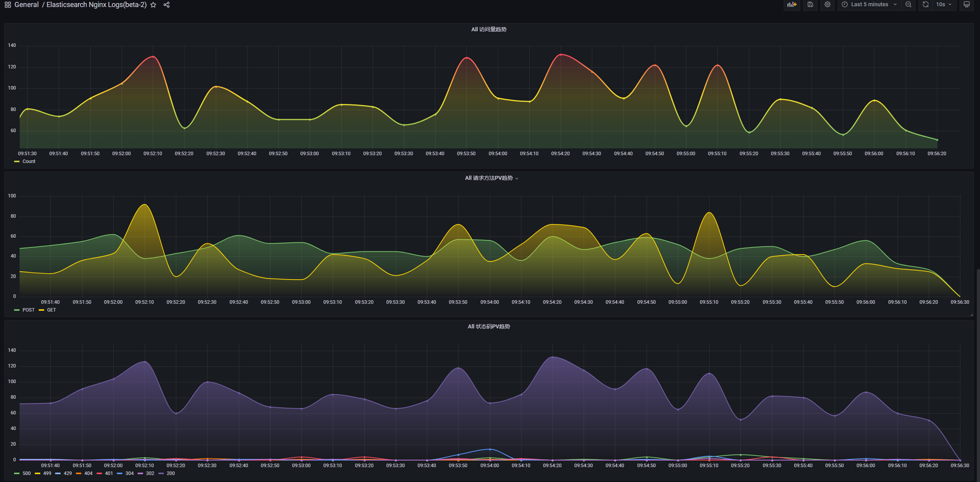
Task: Click the Elasticsearch Nginx Logs(beta-2) title
Action: point(97,5)
